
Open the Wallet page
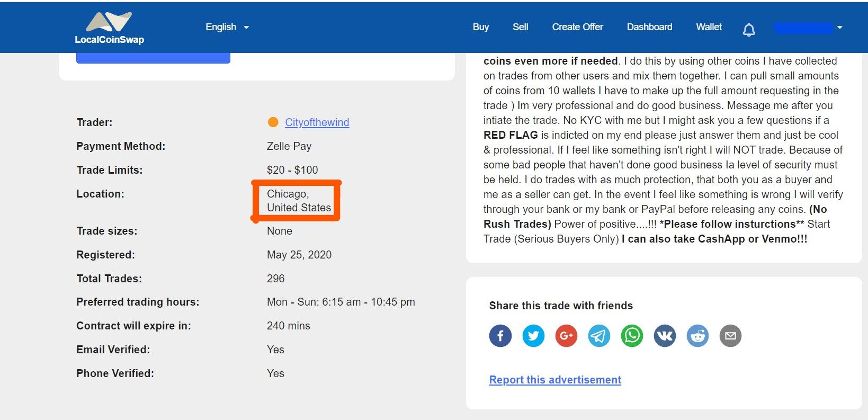(709, 27)
